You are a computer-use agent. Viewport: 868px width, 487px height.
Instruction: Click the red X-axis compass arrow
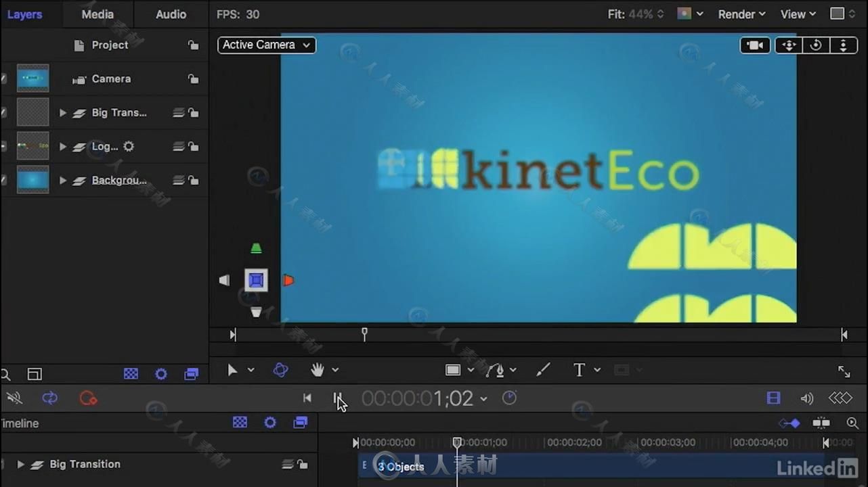pos(288,280)
